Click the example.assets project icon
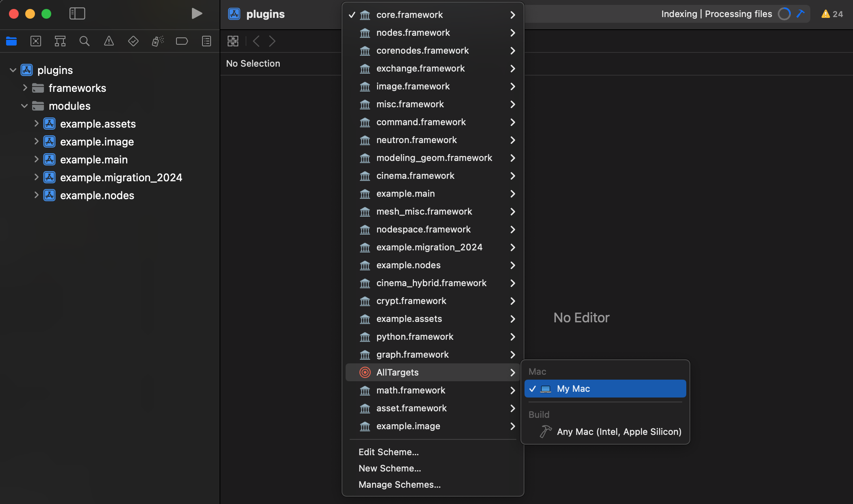 50,124
